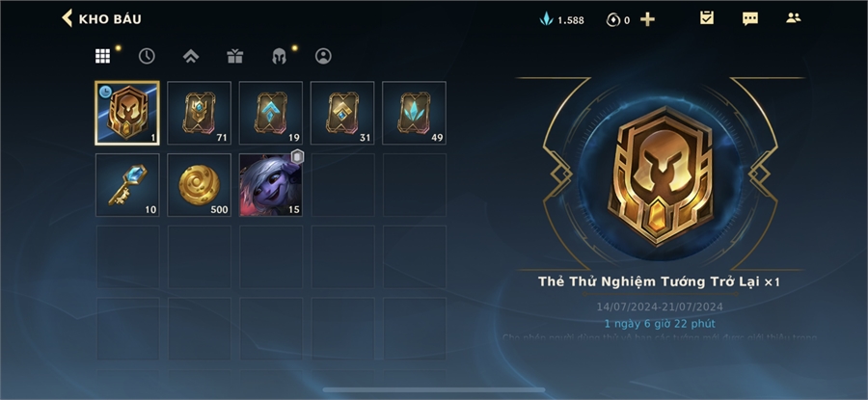Screen dimensions: 868x400
Task: Select the card item with 31 count
Action: (342, 113)
